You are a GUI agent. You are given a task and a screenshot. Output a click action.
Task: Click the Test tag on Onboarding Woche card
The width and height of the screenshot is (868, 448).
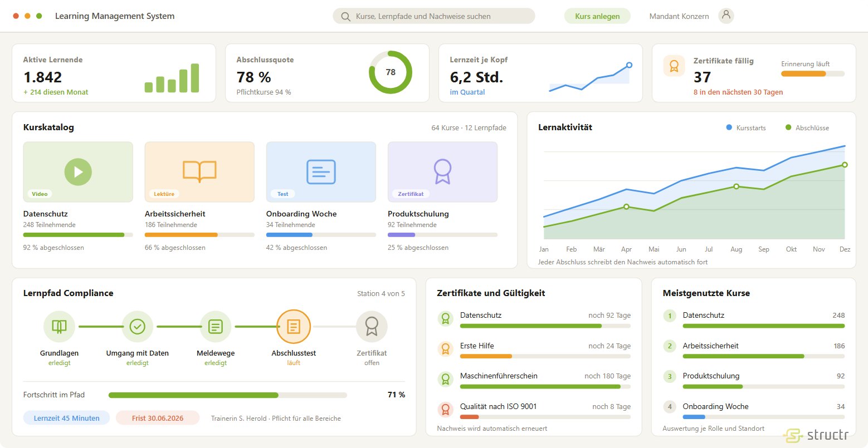(283, 194)
